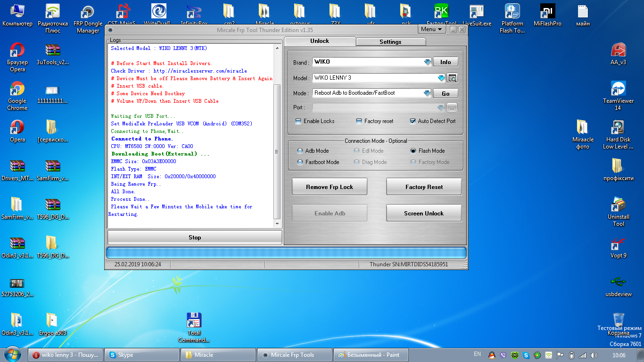Select the Factory Mode radio option
Image resolution: width=644 pixels, height=362 pixels.
(413, 162)
